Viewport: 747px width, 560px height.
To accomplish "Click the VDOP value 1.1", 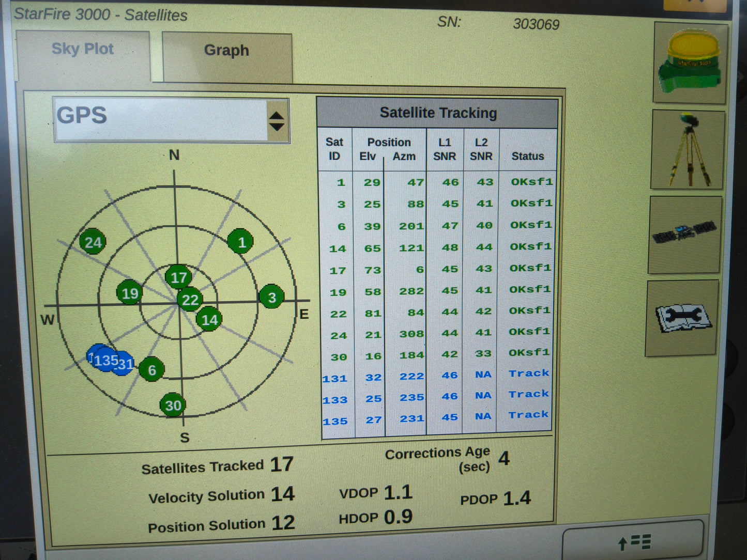I will pyautogui.click(x=398, y=492).
